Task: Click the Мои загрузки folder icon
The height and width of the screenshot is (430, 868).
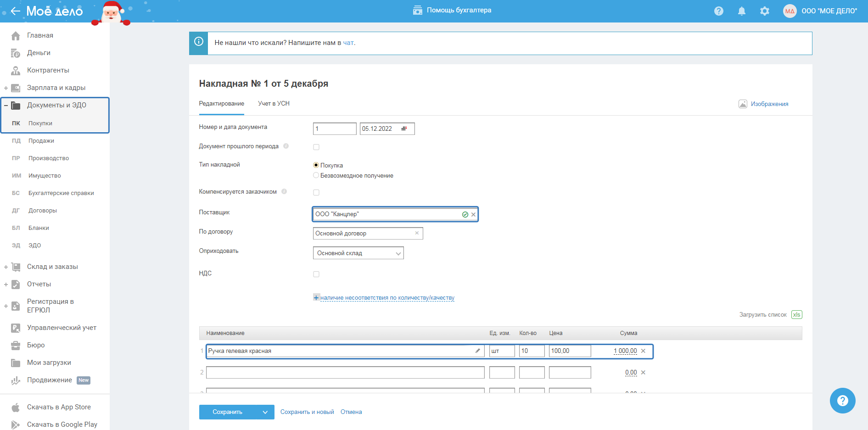Action: tap(16, 363)
